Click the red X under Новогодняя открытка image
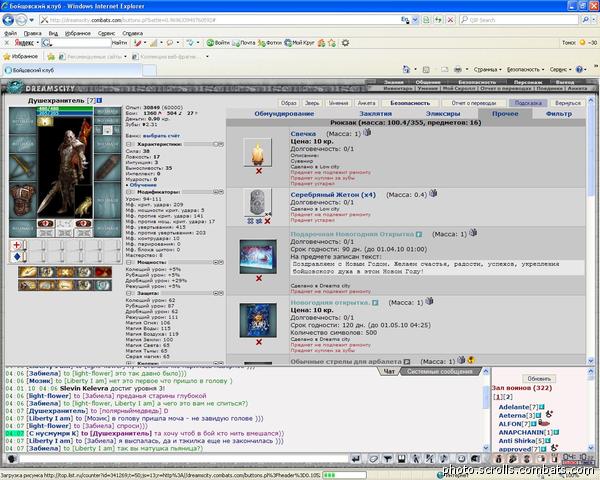 (259, 342)
